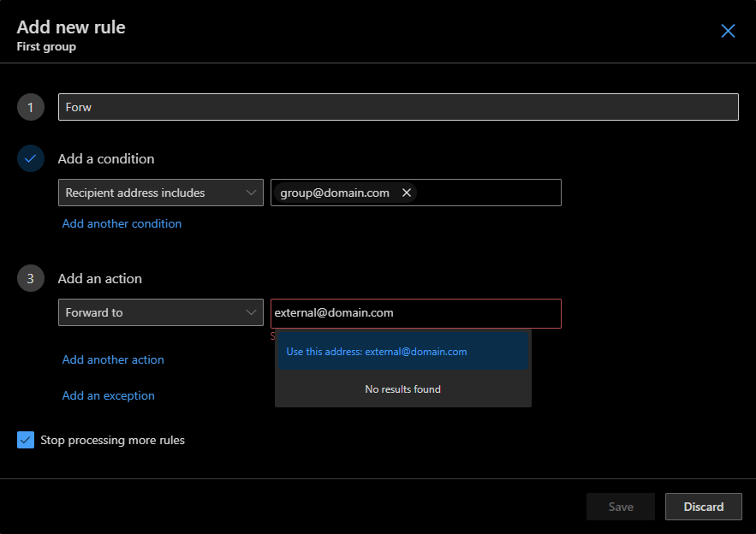756x534 pixels.
Task: Click Add an exception
Action: [x=108, y=395]
